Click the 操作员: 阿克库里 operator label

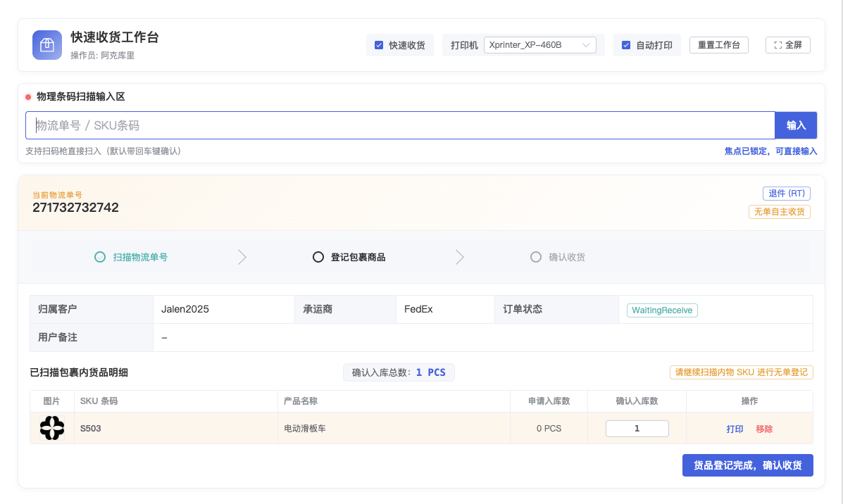pyautogui.click(x=102, y=56)
